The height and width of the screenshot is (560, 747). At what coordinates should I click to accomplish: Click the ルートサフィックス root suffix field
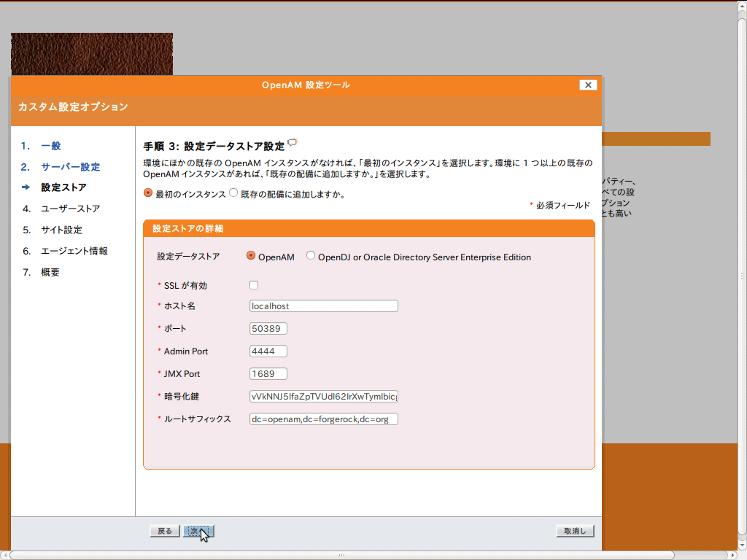pos(323,419)
